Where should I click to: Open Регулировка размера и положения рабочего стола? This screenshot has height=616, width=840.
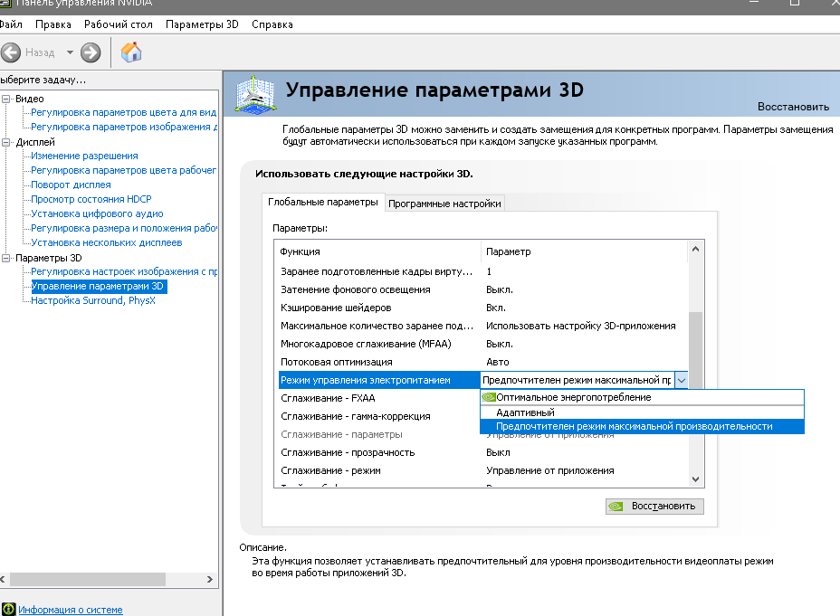124,228
